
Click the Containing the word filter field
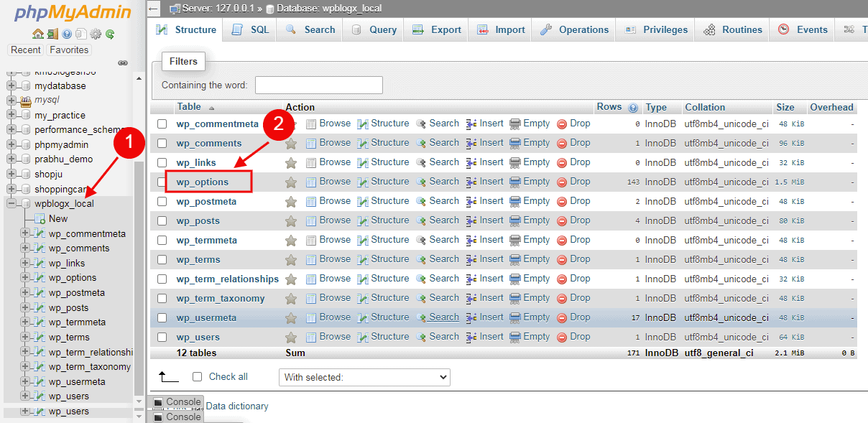pos(318,85)
